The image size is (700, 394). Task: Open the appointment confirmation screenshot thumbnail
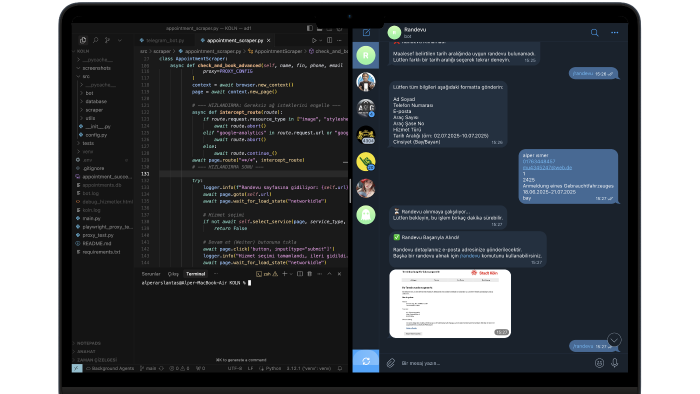point(450,303)
